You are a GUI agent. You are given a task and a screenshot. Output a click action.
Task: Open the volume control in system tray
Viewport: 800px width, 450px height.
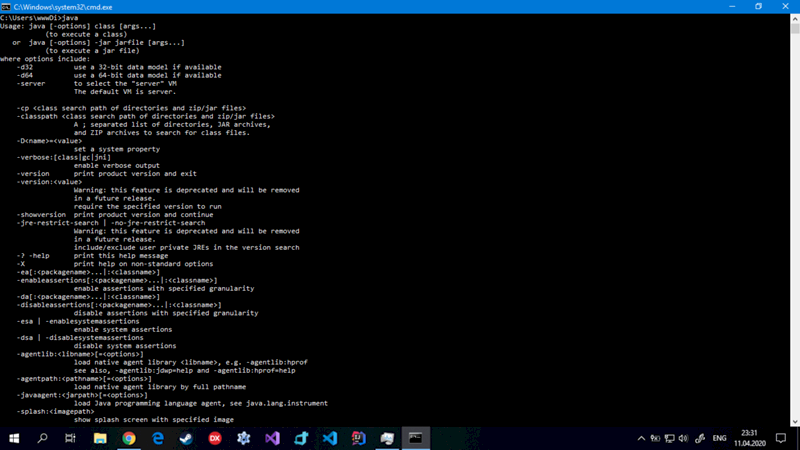685,438
